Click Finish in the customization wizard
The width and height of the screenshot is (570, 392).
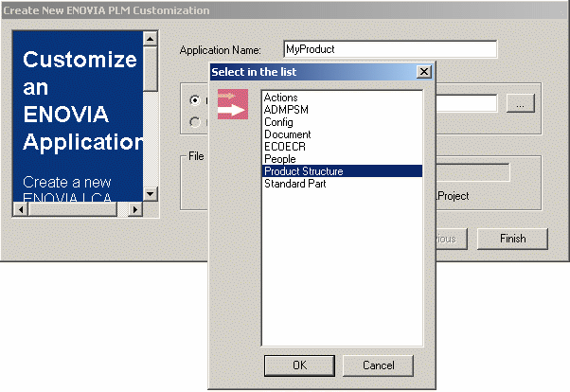512,239
